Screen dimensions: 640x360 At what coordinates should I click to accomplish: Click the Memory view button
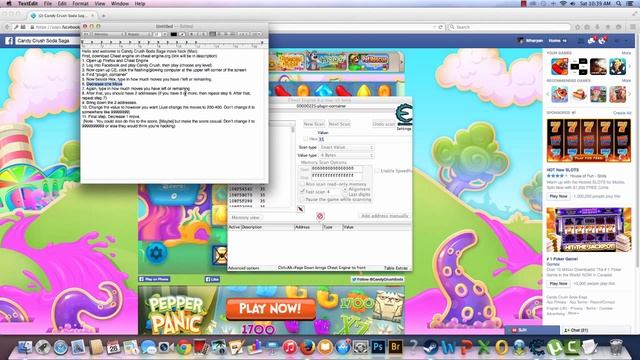coord(245,218)
